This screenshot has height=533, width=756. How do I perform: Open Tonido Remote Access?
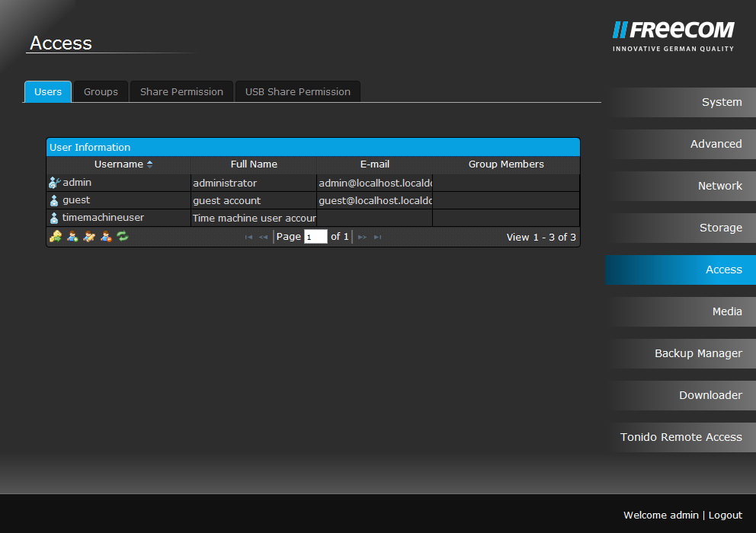(x=681, y=438)
